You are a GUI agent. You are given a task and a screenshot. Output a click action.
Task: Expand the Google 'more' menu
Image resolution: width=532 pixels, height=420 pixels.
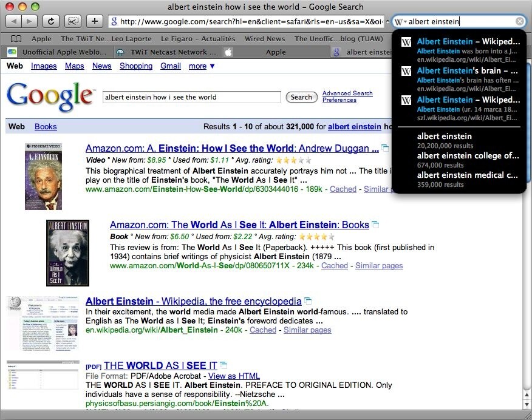point(202,66)
